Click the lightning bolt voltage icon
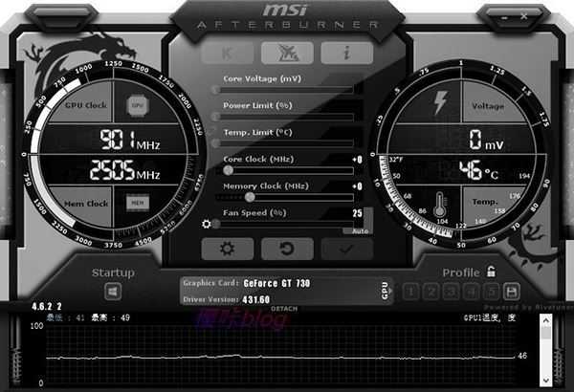Viewport: 574px width, 392px height. point(440,102)
